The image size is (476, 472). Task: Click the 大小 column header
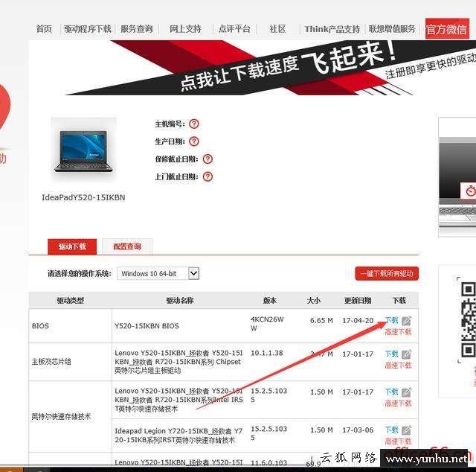click(314, 301)
